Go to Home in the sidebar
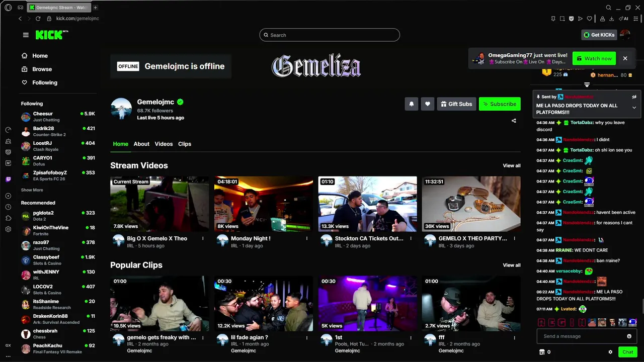This screenshot has width=644, height=362. (x=35, y=56)
